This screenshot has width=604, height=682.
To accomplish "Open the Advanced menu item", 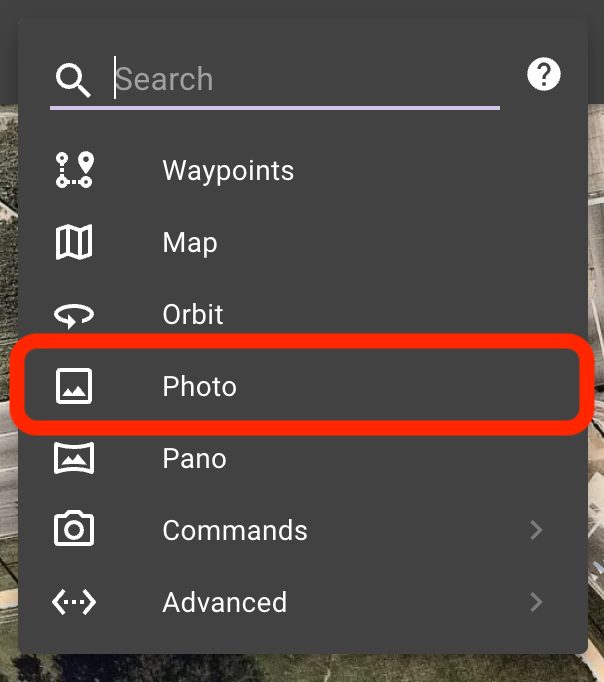I will click(x=302, y=602).
